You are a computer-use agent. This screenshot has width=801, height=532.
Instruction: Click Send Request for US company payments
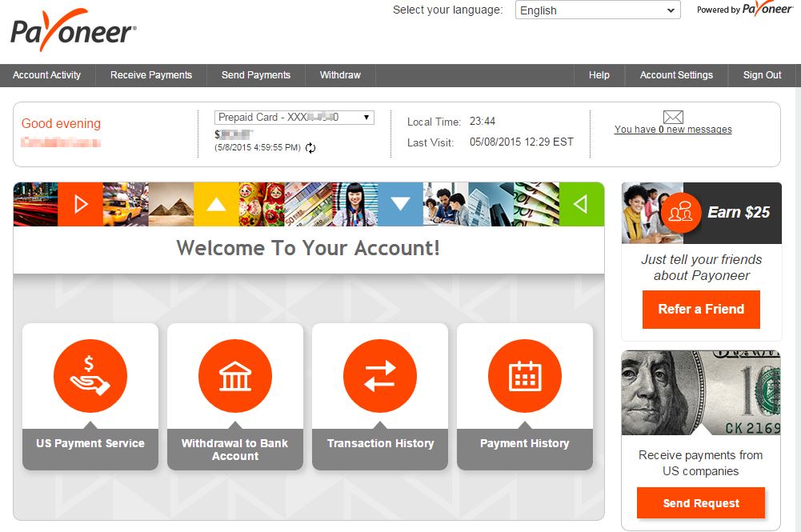coord(700,502)
